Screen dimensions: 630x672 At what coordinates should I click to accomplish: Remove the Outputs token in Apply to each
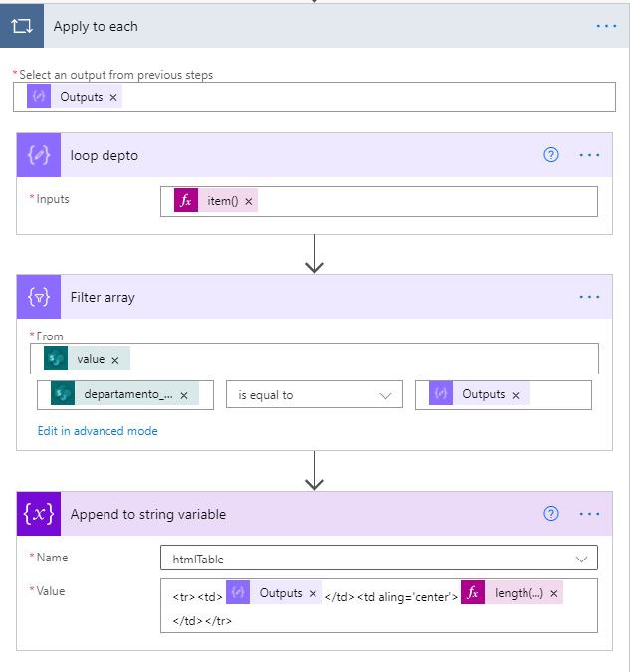113,97
